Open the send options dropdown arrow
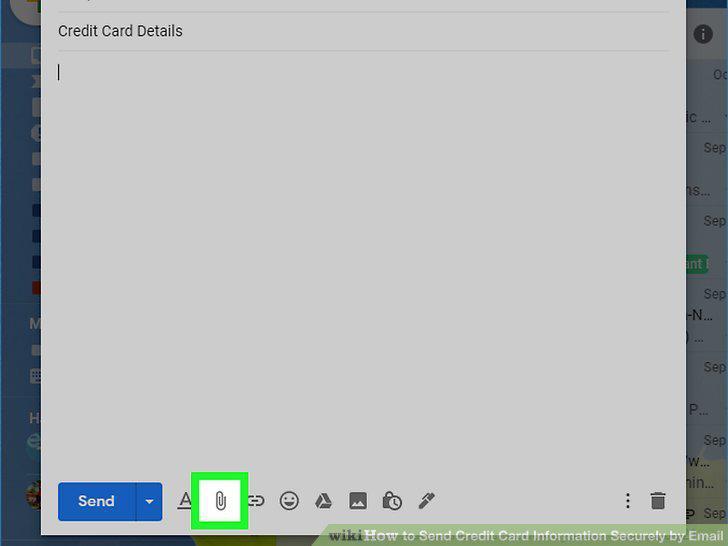The image size is (728, 546). [149, 501]
